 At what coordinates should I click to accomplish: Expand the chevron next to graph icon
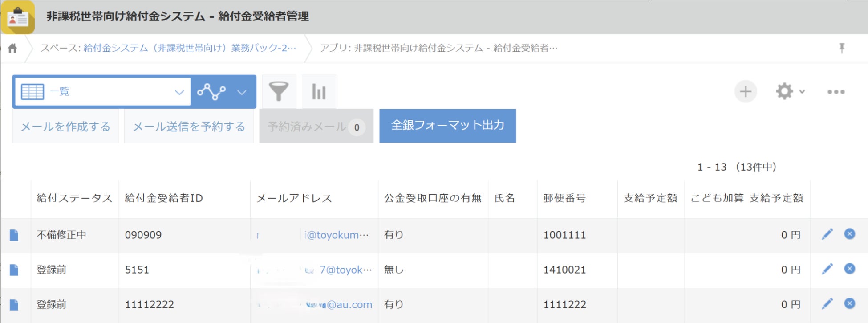242,92
